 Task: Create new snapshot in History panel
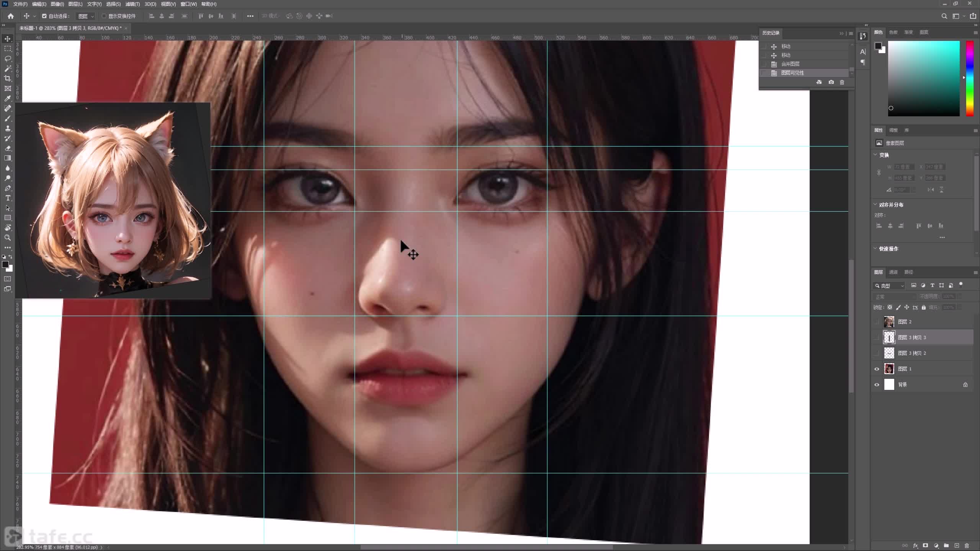(831, 82)
